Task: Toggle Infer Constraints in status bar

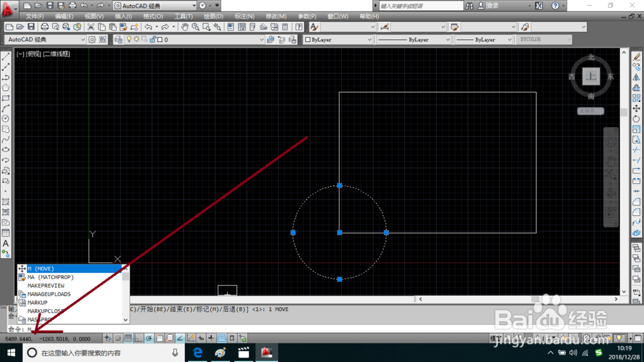Action: (x=108, y=338)
